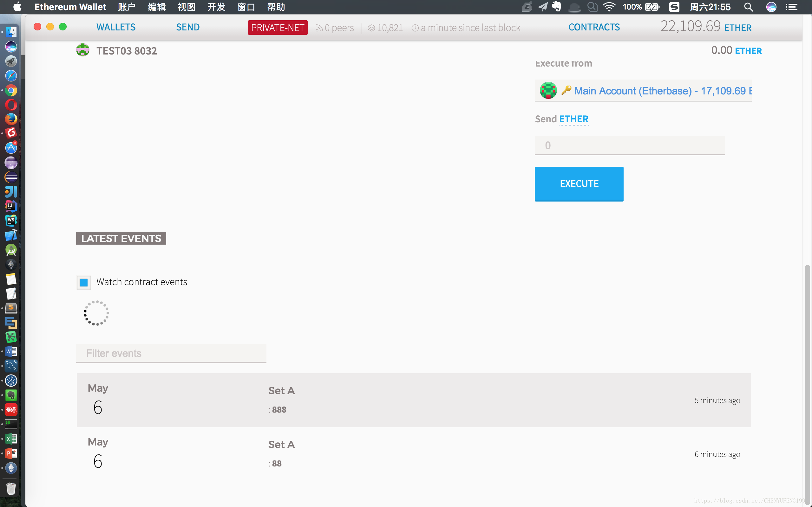Click the EXECUTE button
The height and width of the screenshot is (507, 812).
point(579,183)
